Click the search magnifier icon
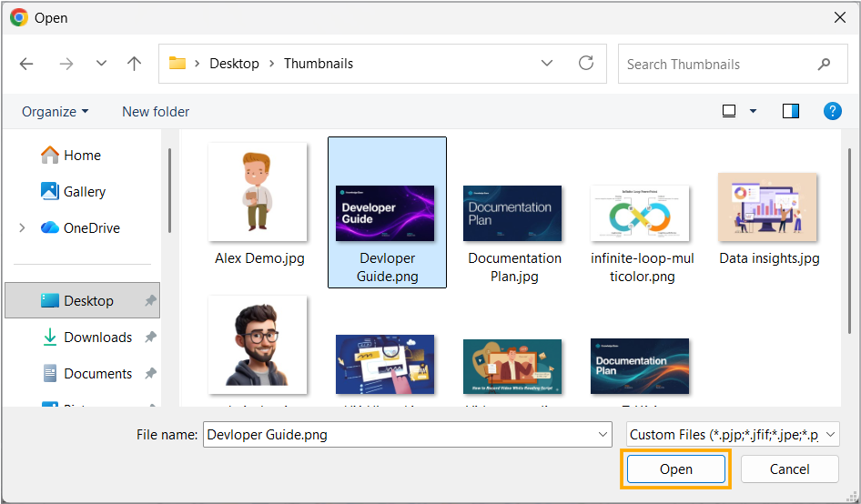This screenshot has width=861, height=504. [x=824, y=65]
